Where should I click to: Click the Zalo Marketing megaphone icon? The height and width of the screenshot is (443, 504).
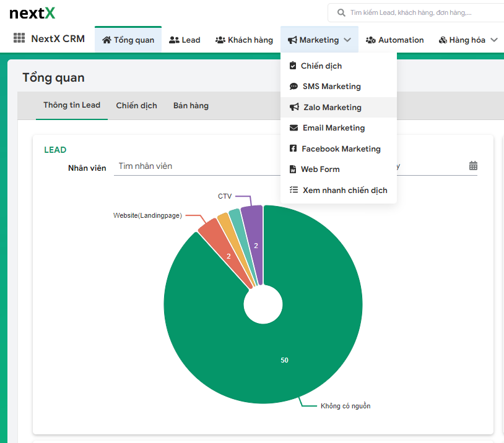pyautogui.click(x=293, y=107)
